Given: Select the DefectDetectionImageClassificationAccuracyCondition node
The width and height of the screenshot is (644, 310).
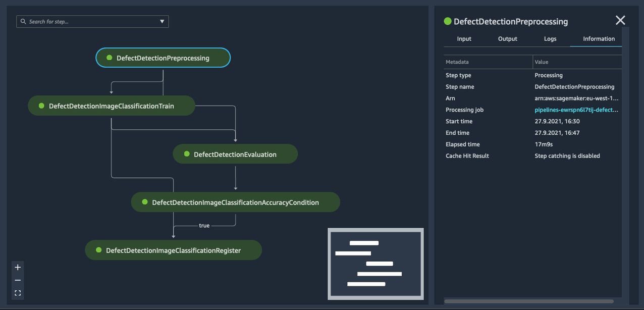Looking at the screenshot, I should [235, 202].
